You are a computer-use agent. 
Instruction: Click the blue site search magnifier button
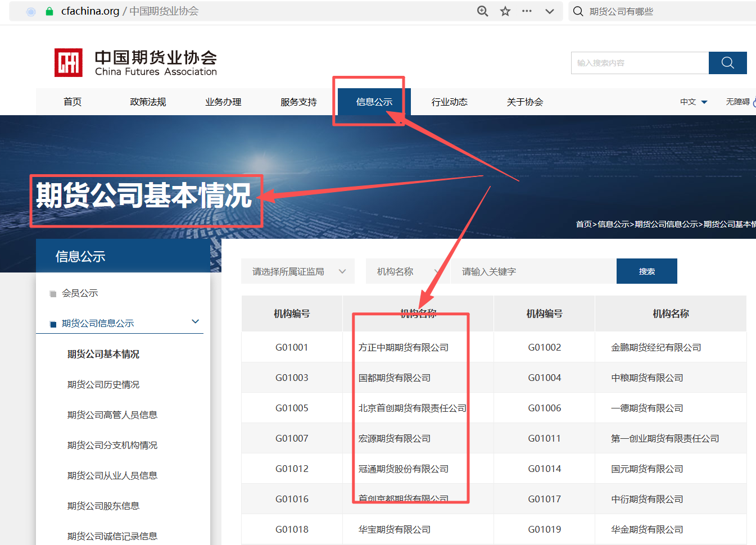click(727, 63)
